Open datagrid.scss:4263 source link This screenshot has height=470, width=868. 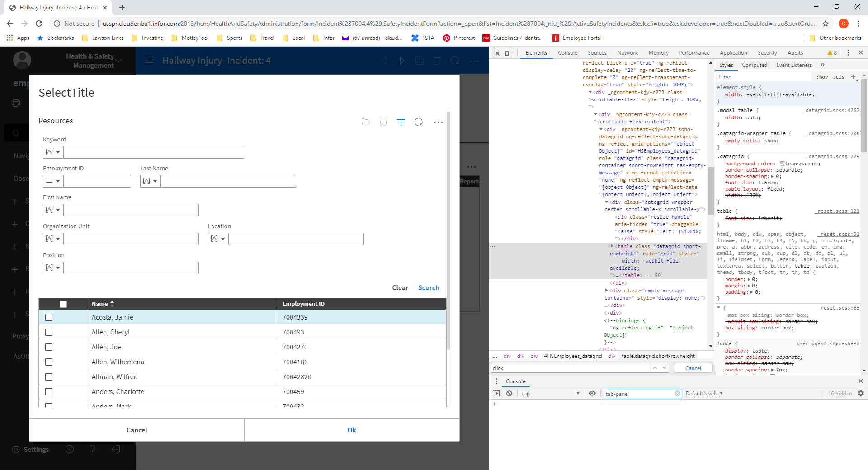[x=832, y=110]
